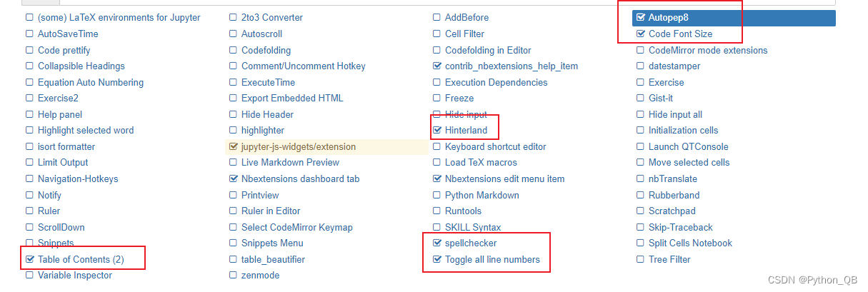868x292 pixels.
Task: Open jupyter-js-widgets/extension entry
Action: tap(298, 146)
